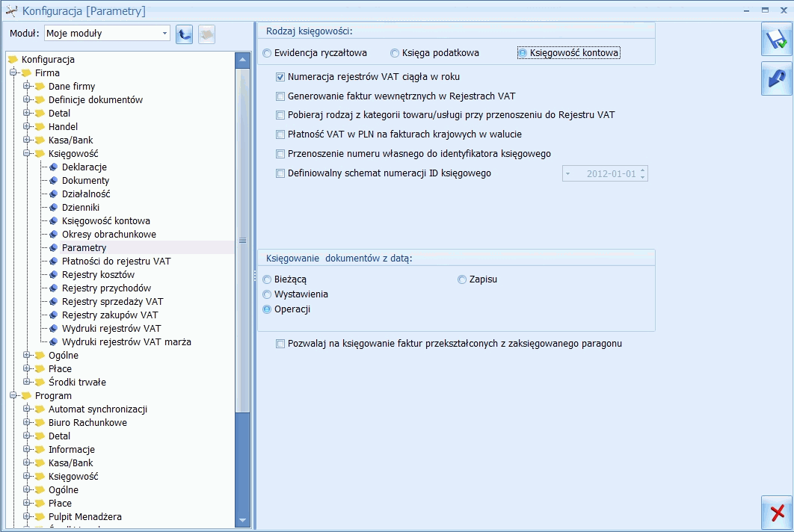The width and height of the screenshot is (794, 532).
Task: Click the Konfiguracja app icon in title bar
Action: [11, 10]
